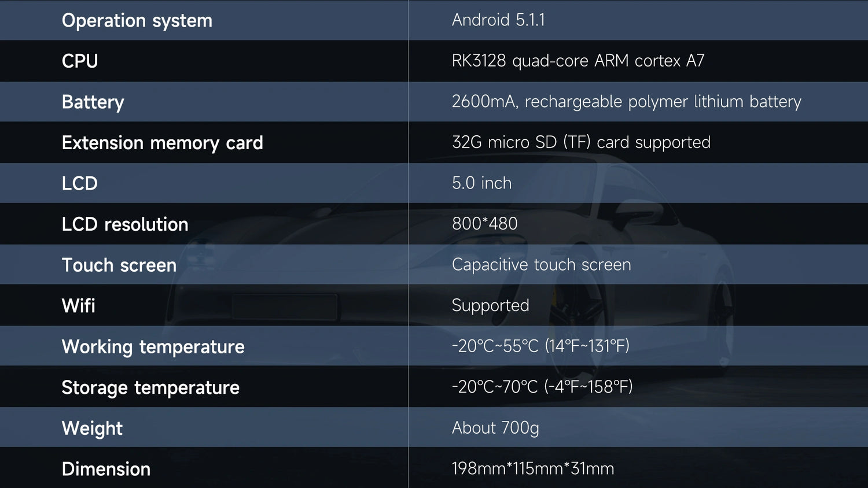The height and width of the screenshot is (488, 868).
Task: Click the Wifi "Supported" value
Action: click(x=490, y=305)
